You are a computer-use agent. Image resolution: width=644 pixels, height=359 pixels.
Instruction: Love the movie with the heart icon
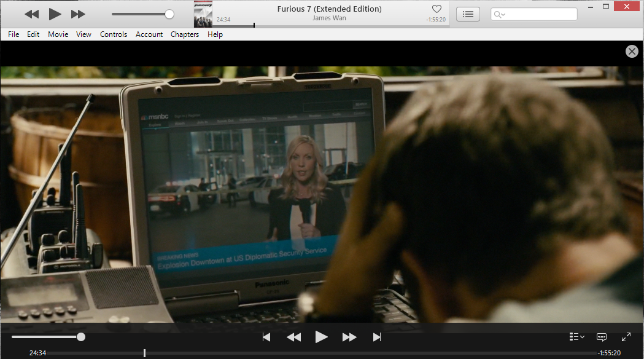(x=436, y=9)
